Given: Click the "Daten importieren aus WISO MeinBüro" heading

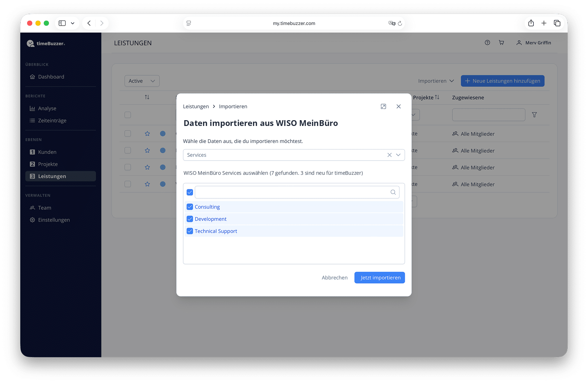Looking at the screenshot, I should point(261,123).
